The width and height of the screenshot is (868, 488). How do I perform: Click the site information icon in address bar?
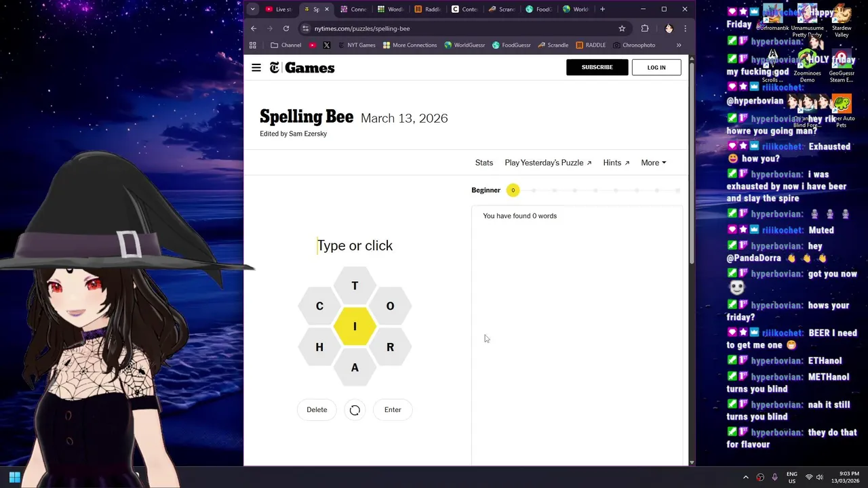(x=306, y=28)
